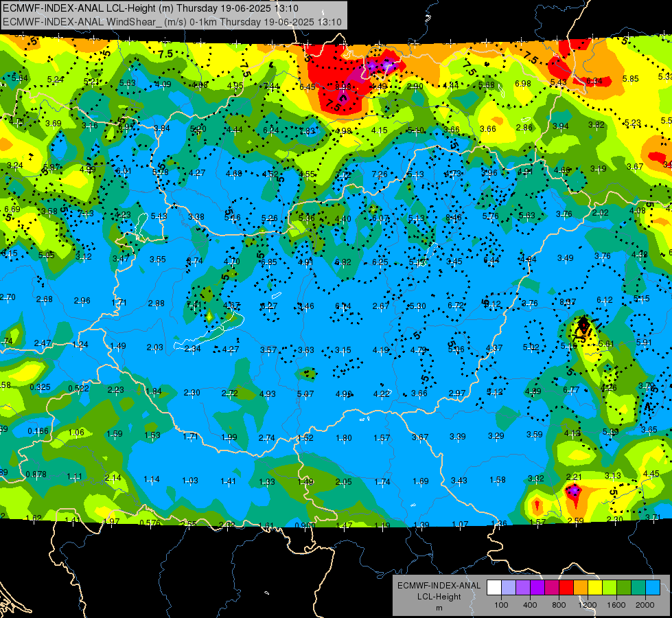Screen dimensions: 672x618
Task: Click the wind shear value 7.83
Action: 308,131
